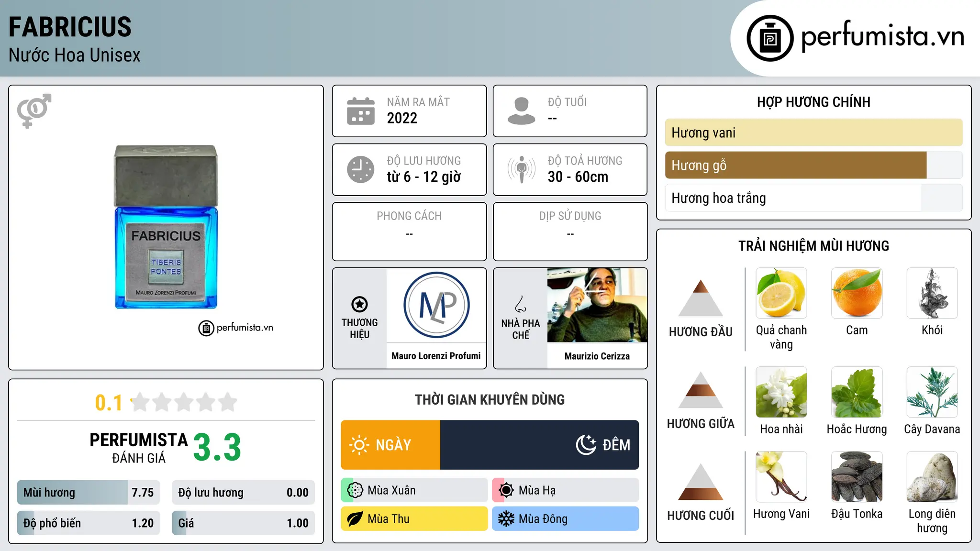Click the Nước Hoa Unisex subtitle
This screenshot has height=551, width=980.
[x=75, y=55]
